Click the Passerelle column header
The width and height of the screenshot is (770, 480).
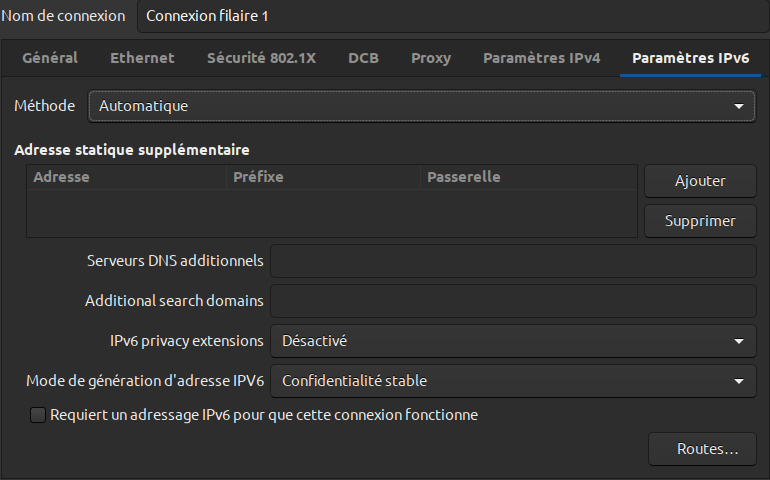[x=463, y=177]
